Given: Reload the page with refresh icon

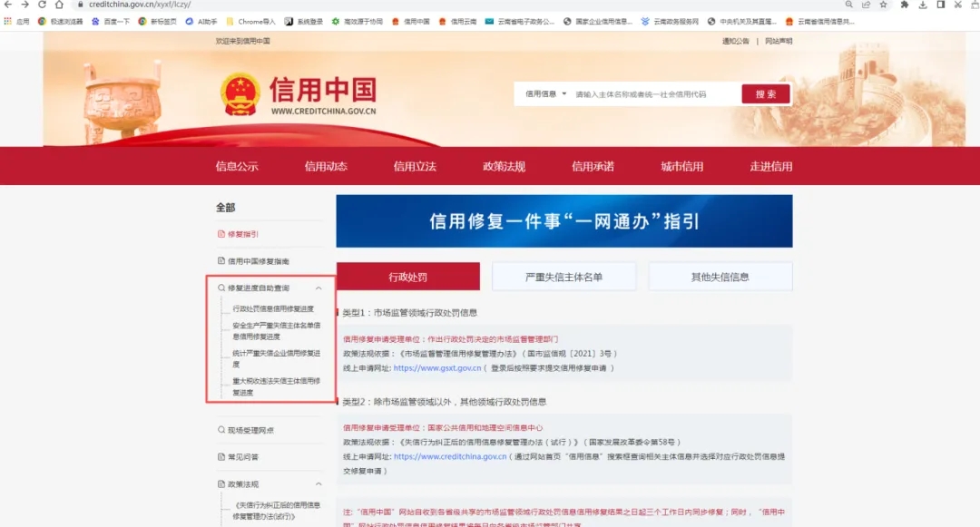Looking at the screenshot, I should point(42,5).
